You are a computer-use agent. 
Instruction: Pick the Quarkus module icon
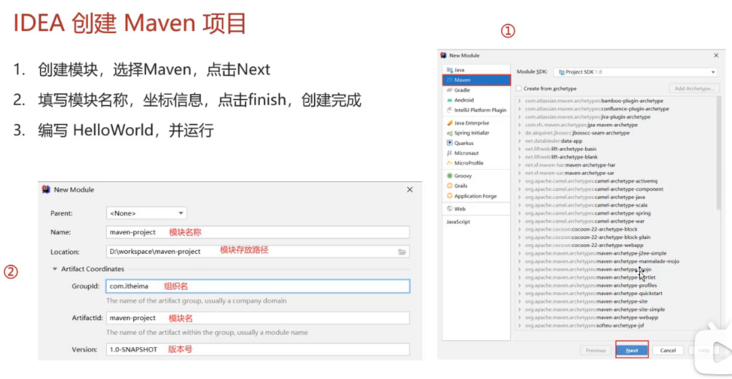pyautogui.click(x=450, y=143)
